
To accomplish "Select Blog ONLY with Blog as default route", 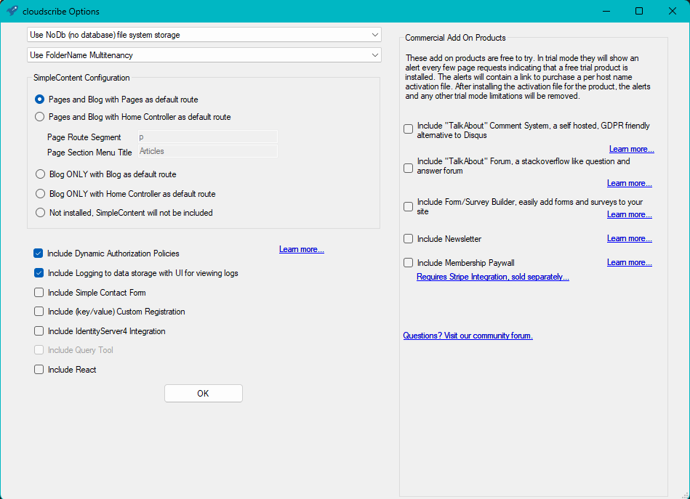I will 40,174.
